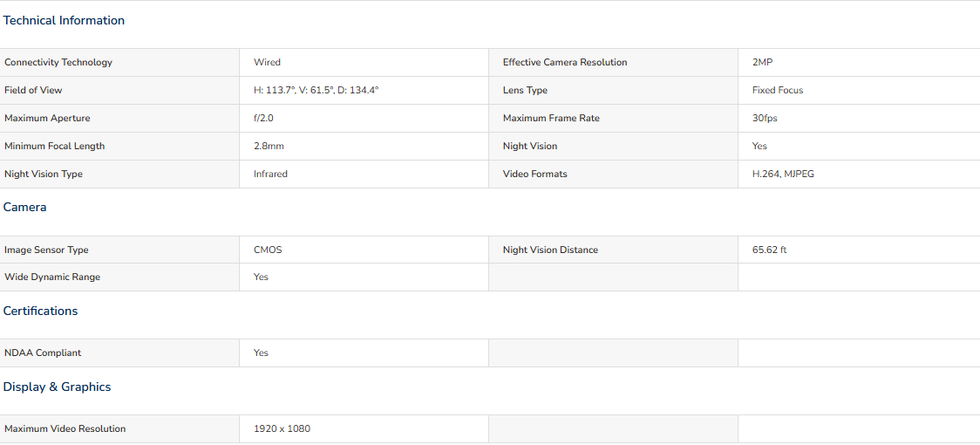Viewport: 980px width, 445px height.
Task: Click the Technical Information section heading
Action: coord(64,21)
